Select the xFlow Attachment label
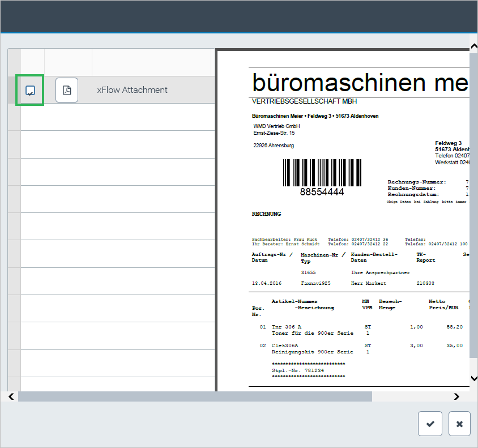The width and height of the screenshot is (478, 448). [x=132, y=90]
